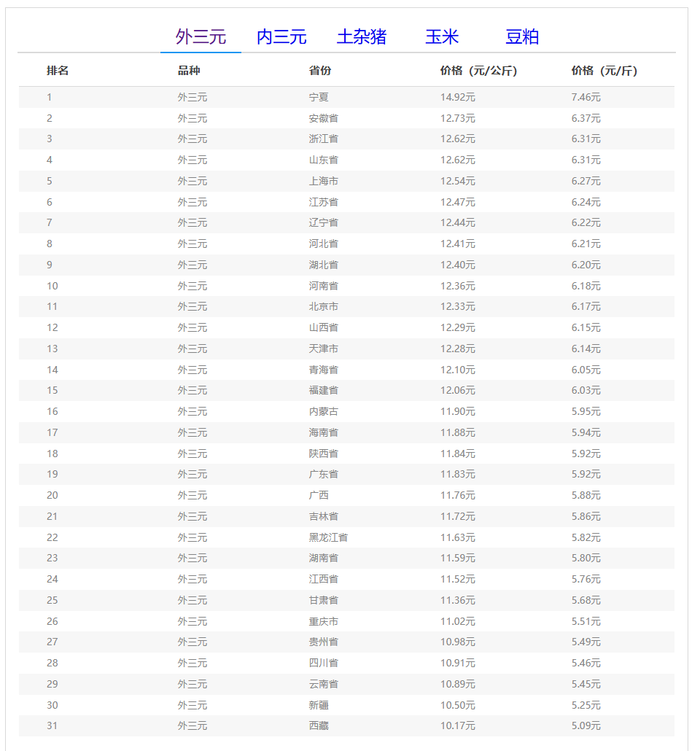Click the 价格（元/公斤） column header
Image resolution: width=700 pixels, height=751 pixels.
click(x=479, y=71)
